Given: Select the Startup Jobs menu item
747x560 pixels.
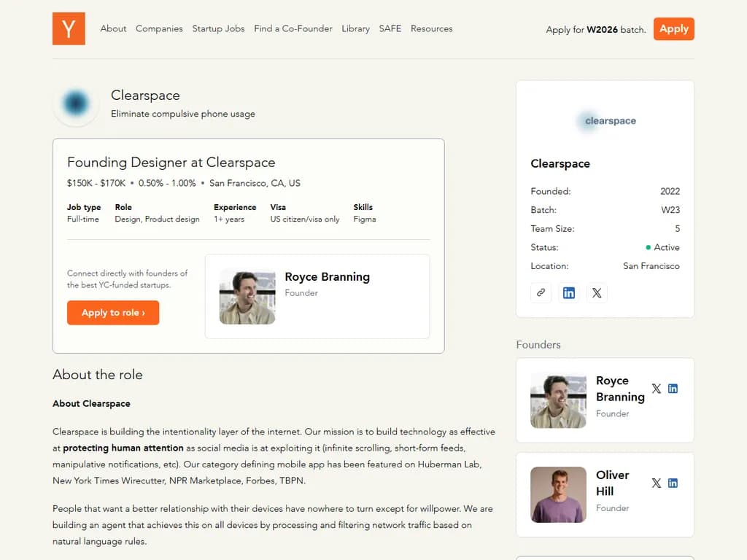Looking at the screenshot, I should click(x=218, y=29).
